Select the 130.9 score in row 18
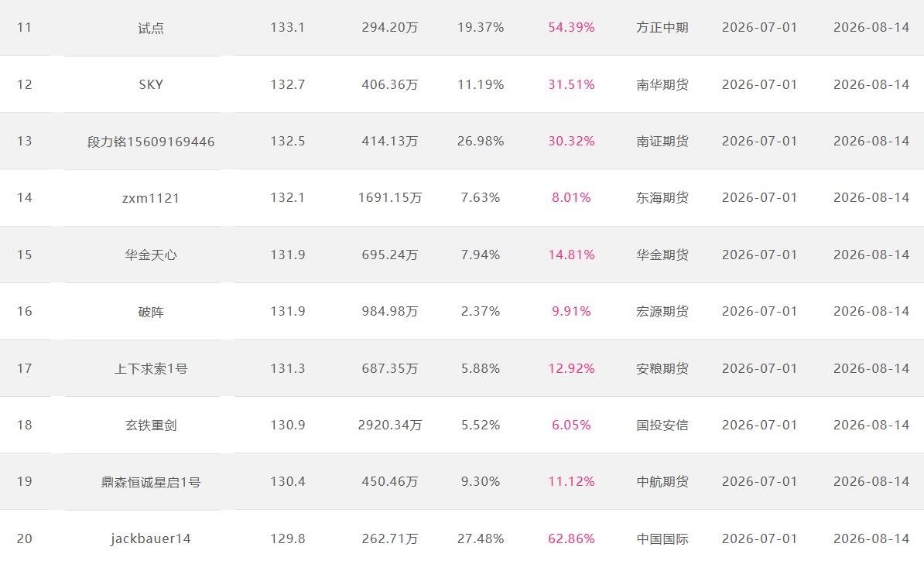The height and width of the screenshot is (564, 924). 288,425
